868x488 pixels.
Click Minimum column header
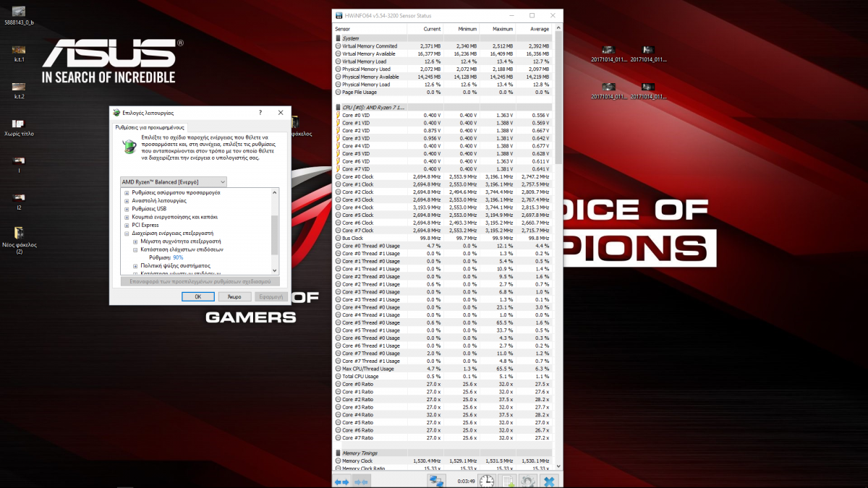461,29
